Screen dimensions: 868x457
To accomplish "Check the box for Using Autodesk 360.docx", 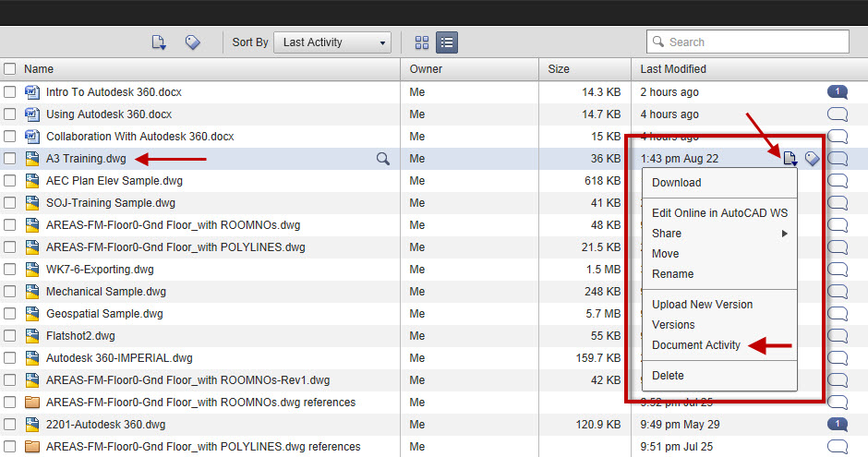I will pyautogui.click(x=9, y=114).
